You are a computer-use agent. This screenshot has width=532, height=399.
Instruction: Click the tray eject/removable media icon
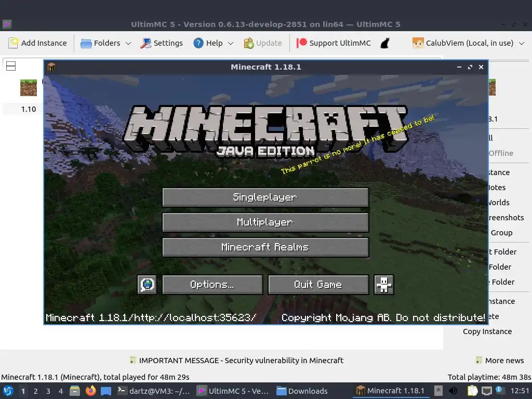[438, 391]
